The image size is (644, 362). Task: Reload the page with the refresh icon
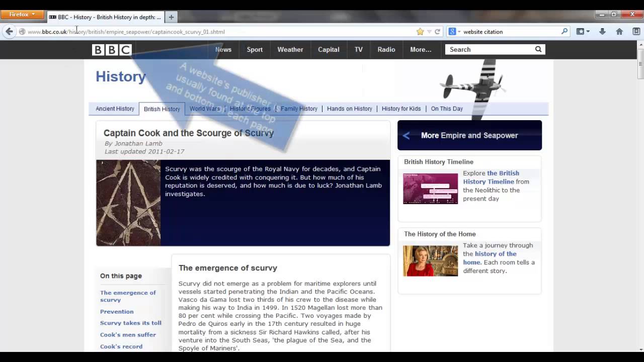tap(437, 32)
